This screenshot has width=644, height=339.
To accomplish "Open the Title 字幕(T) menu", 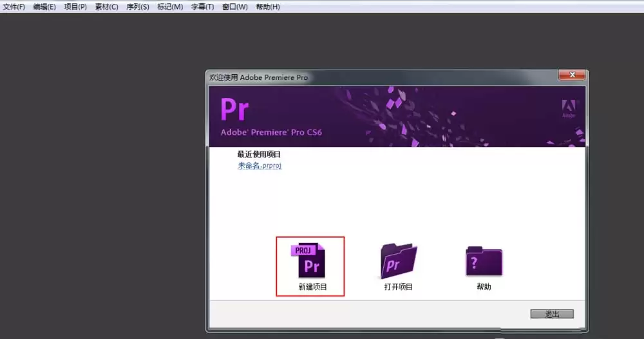I will click(202, 6).
